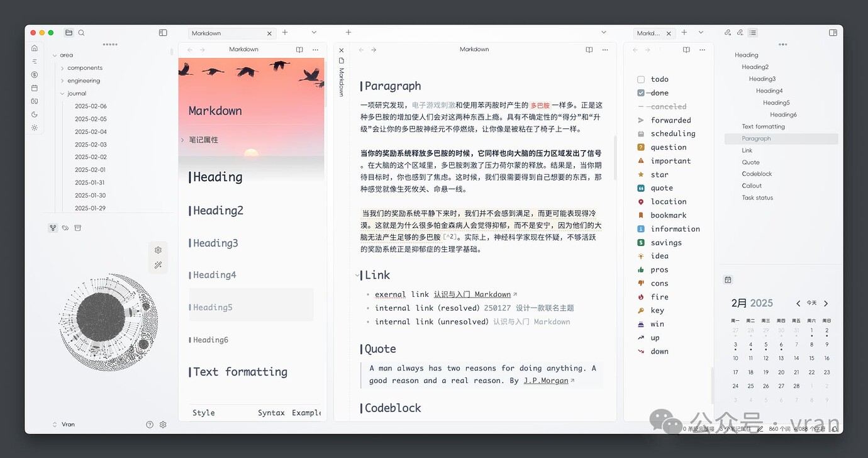Image resolution: width=868 pixels, height=458 pixels.
Task: Click the tags icon above graph view
Action: click(x=65, y=228)
